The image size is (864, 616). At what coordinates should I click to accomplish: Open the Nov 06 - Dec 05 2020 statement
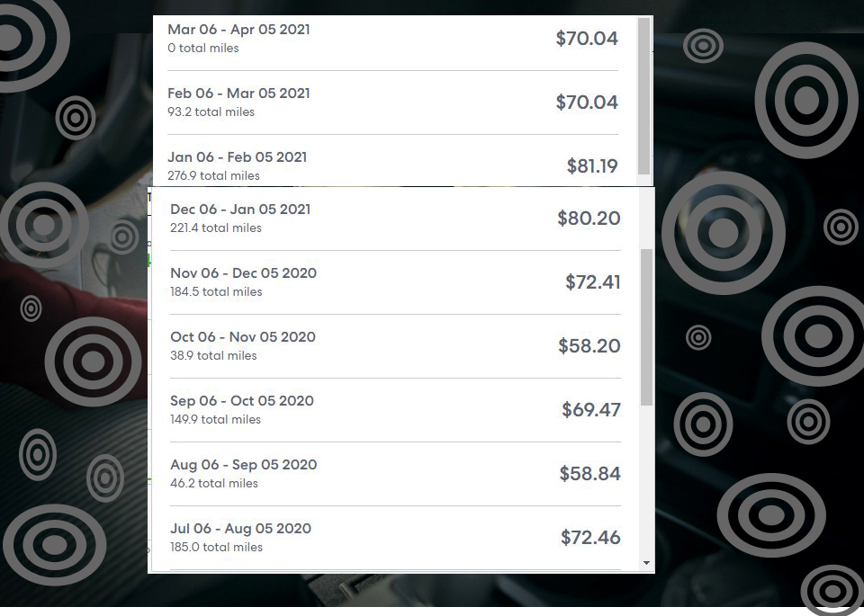(x=395, y=282)
